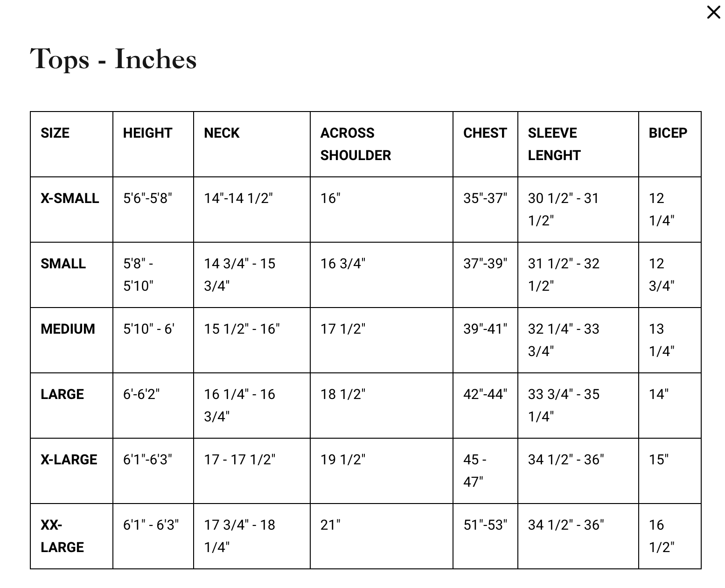Select the CHEST column header
Viewport: 725px width, 588px height.
(485, 133)
